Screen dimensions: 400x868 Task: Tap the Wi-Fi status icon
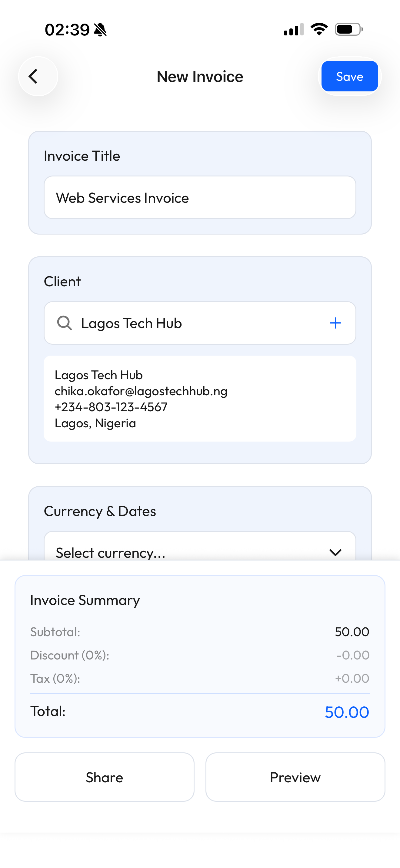(319, 29)
